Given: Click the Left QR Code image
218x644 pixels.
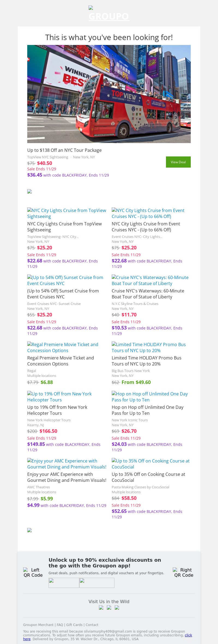Looking at the screenshot, I should click(33, 572).
